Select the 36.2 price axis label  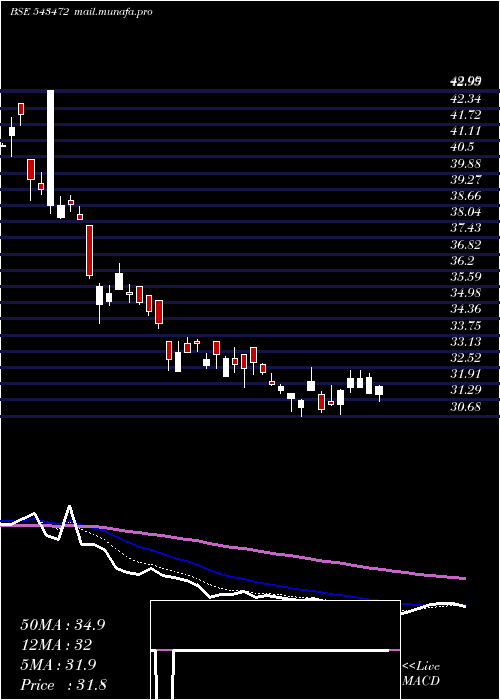463,260
